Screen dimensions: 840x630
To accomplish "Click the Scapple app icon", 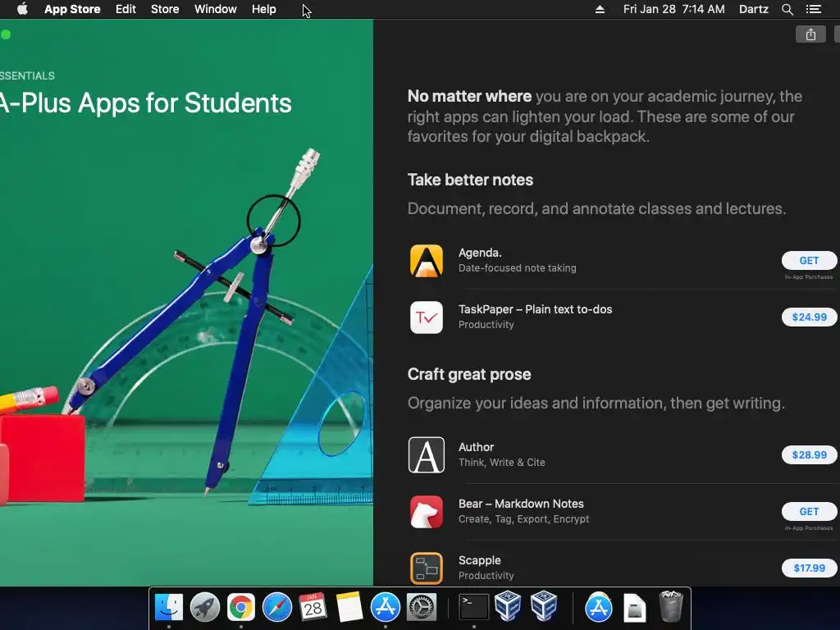I will [x=427, y=568].
